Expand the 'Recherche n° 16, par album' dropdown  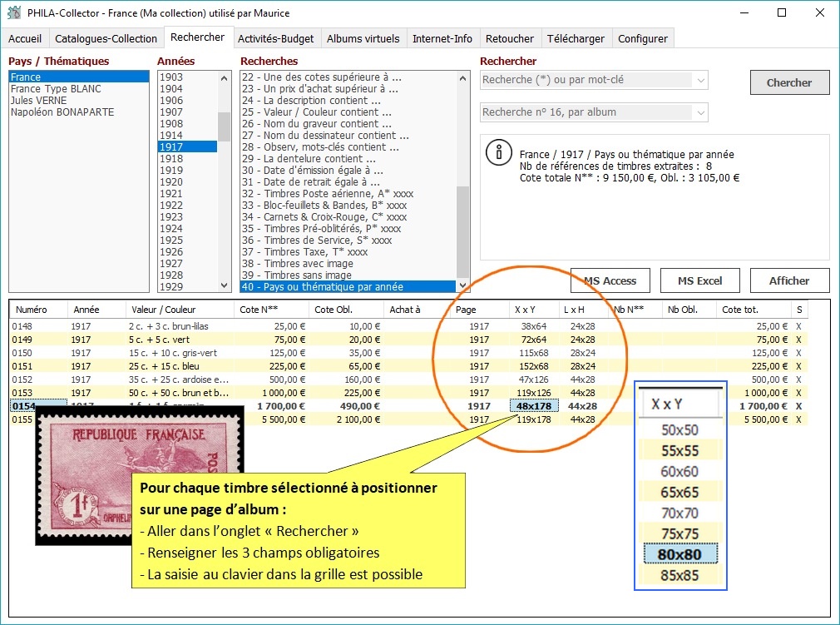(x=701, y=112)
